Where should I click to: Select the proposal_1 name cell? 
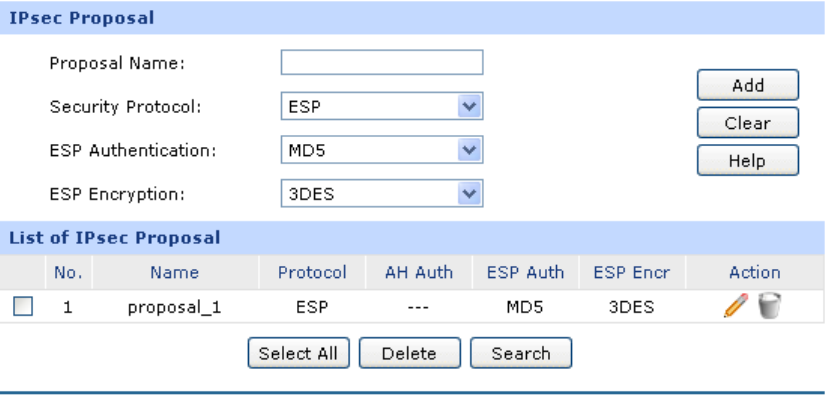tap(174, 308)
